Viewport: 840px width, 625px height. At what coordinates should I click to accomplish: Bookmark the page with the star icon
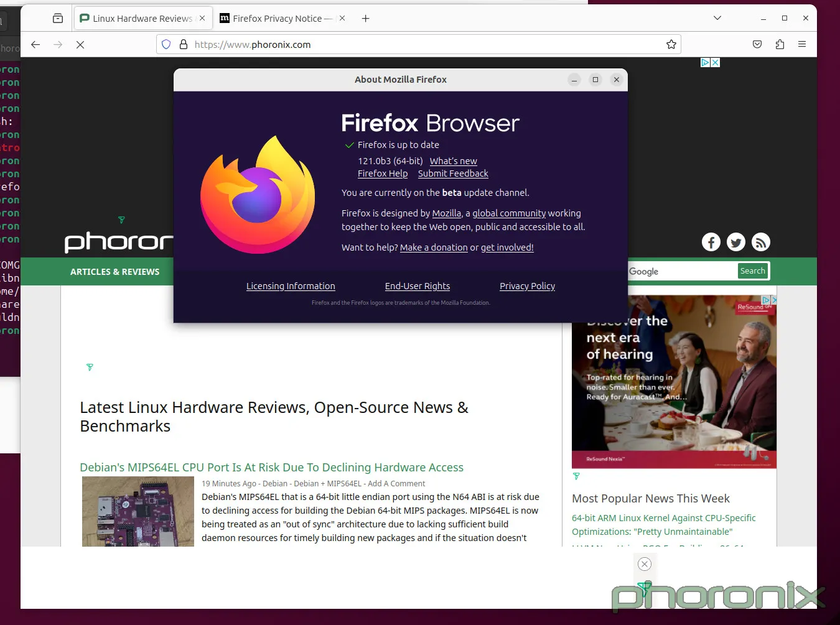(x=671, y=44)
